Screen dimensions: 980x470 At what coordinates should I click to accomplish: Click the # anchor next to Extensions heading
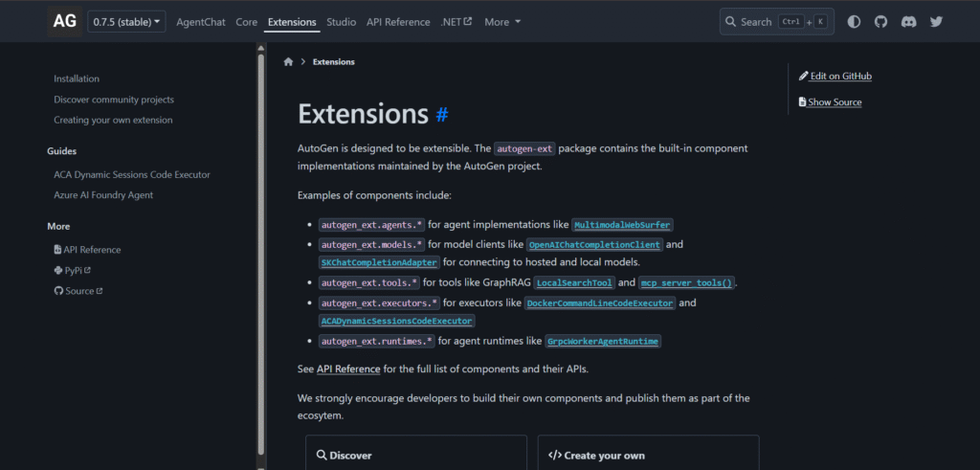442,114
